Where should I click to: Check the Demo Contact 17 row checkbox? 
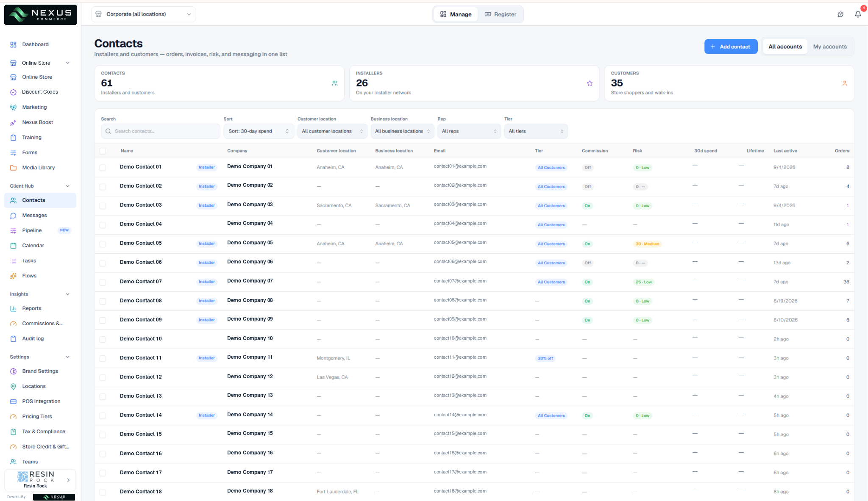(x=103, y=473)
